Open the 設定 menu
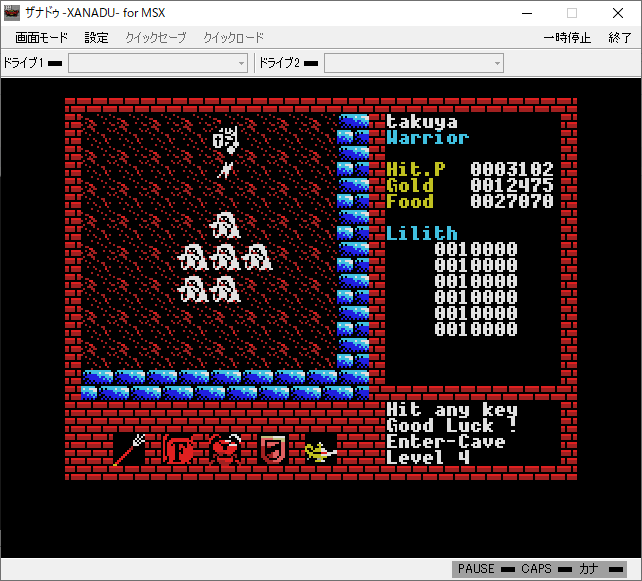The image size is (642, 581). coord(96,38)
